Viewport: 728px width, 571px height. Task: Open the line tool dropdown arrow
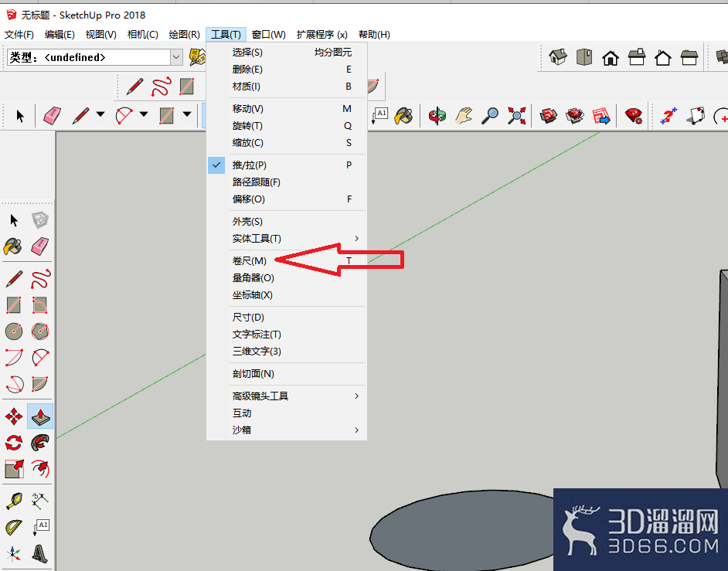click(x=100, y=114)
